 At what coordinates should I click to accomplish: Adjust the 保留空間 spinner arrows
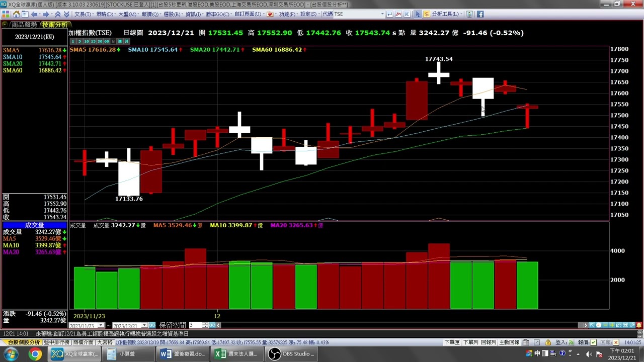[x=205, y=325]
